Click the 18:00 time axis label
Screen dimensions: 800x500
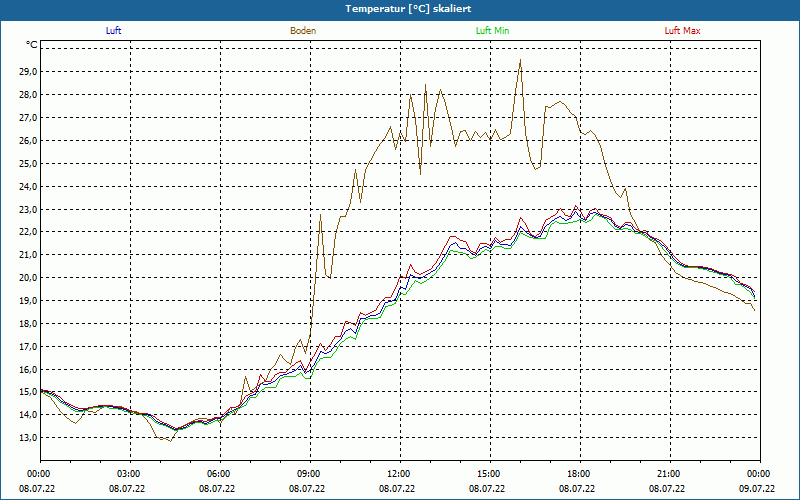click(580, 474)
